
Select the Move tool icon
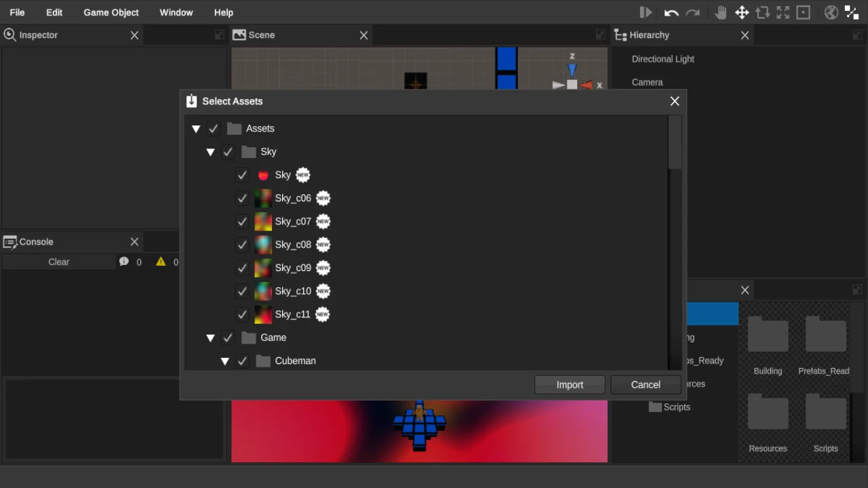click(742, 12)
